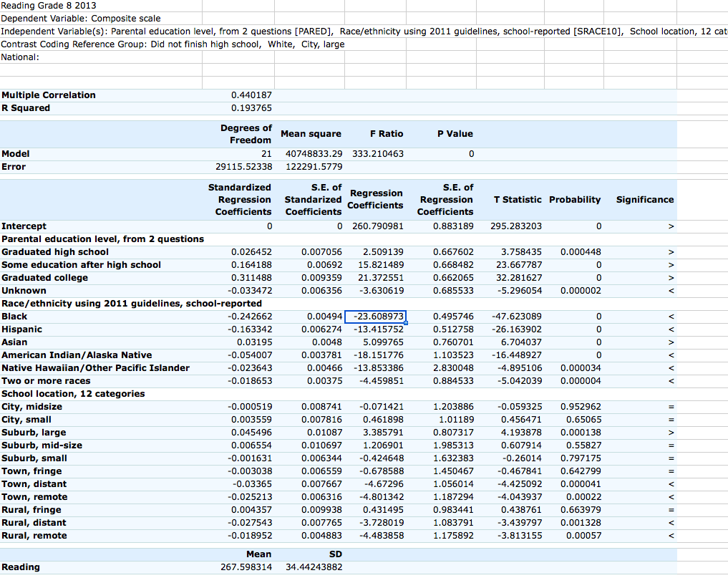Select City, midsize probability 0.952962

pos(581,407)
